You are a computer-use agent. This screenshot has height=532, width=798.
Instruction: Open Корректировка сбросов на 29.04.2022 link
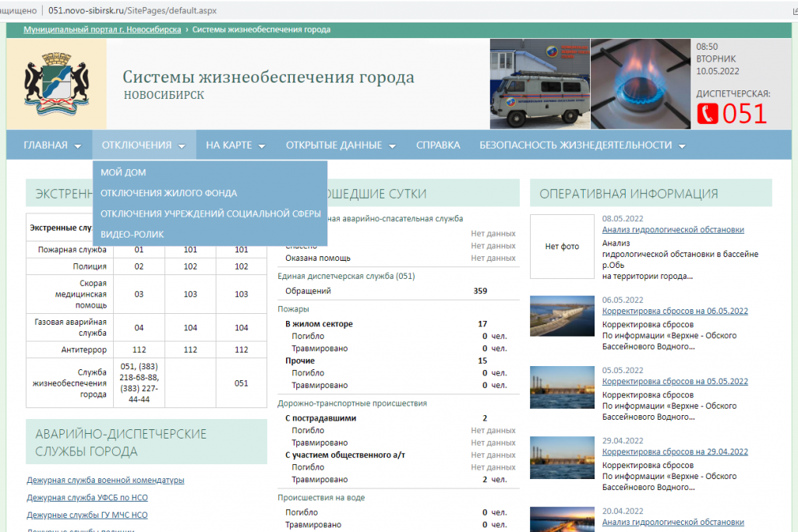675,452
